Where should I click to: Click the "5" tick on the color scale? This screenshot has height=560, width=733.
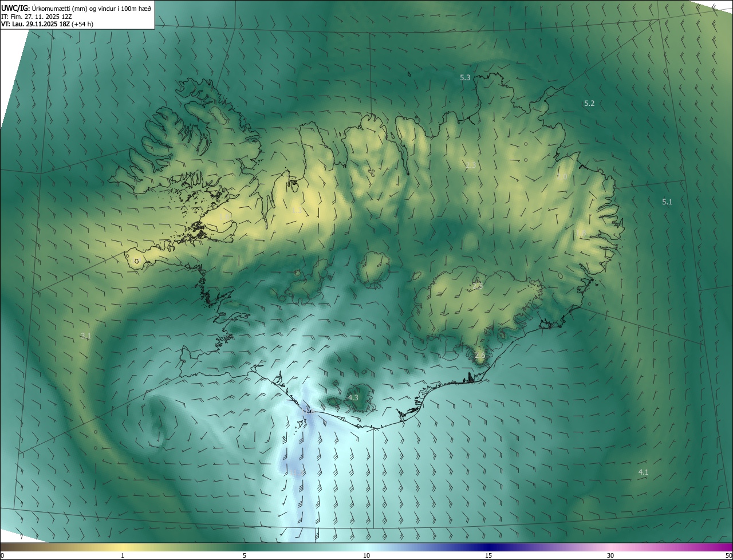[245, 555]
